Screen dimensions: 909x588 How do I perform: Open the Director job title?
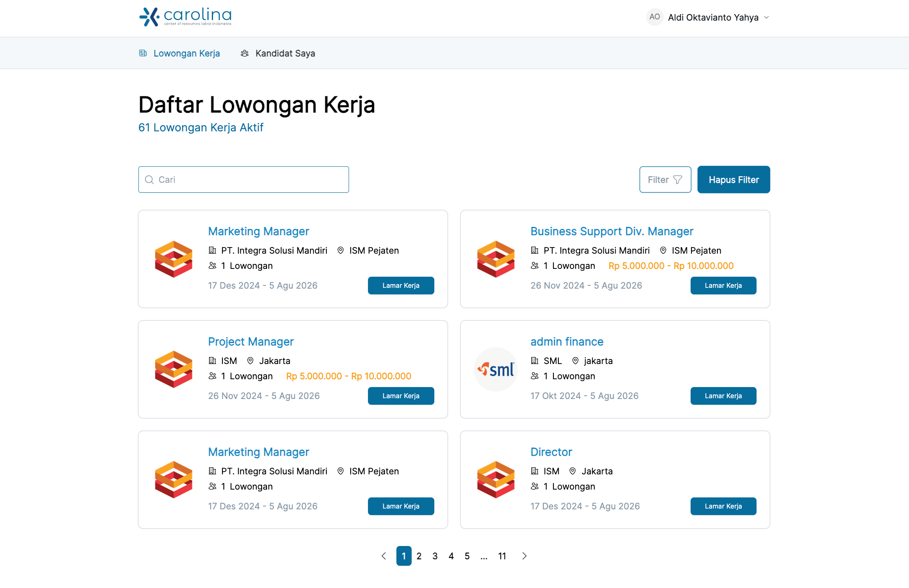coord(551,452)
